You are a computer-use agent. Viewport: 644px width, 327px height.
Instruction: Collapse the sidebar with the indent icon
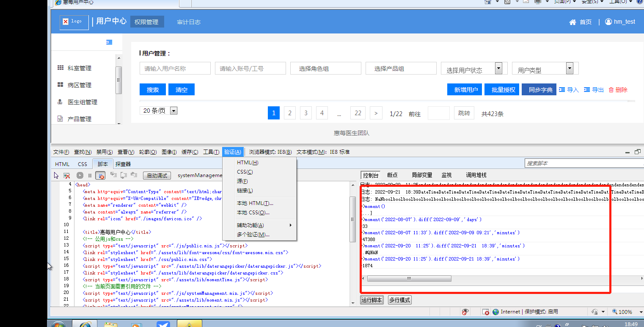tap(109, 42)
